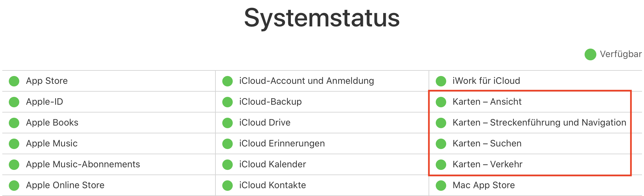Viewport: 644px width, 196px height.
Task: Click the green status dot next to Apple-ID
Action: 14,102
